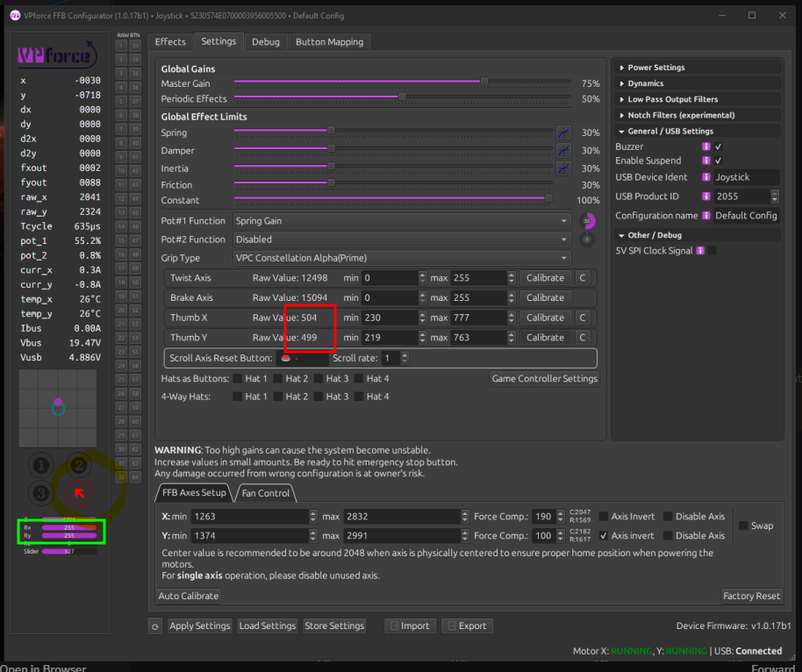Click the USB Device Ident info icon

pos(706,177)
